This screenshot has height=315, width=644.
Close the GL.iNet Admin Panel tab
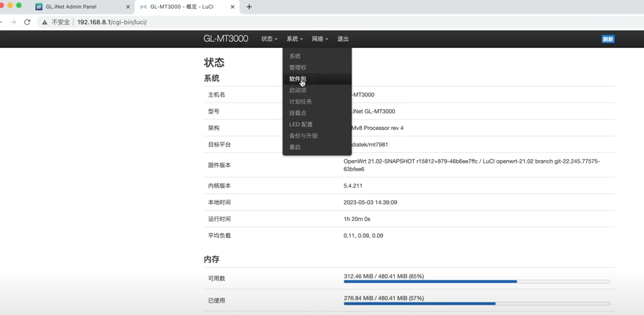(x=128, y=7)
